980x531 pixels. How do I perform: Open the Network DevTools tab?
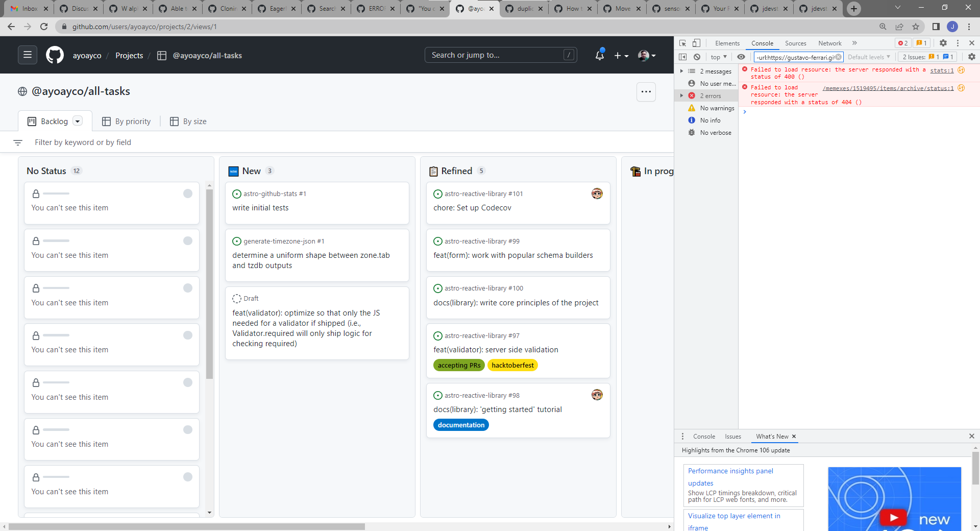[829, 43]
